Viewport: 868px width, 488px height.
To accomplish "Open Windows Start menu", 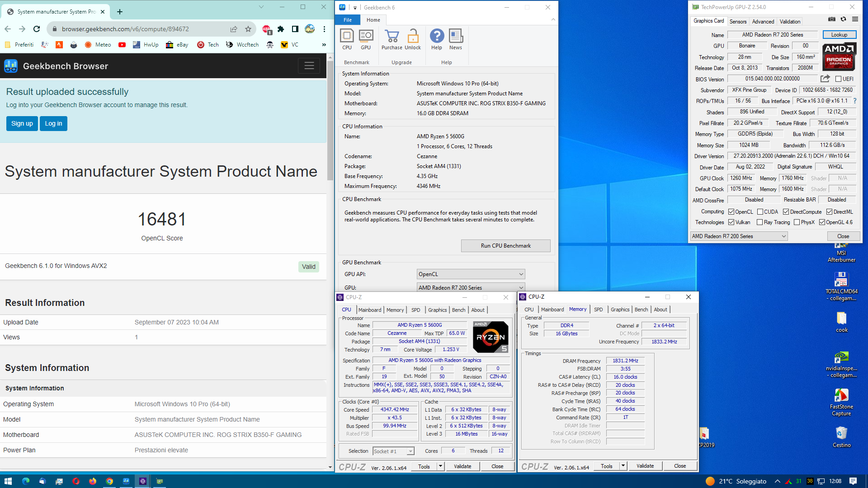I will click(x=8, y=481).
